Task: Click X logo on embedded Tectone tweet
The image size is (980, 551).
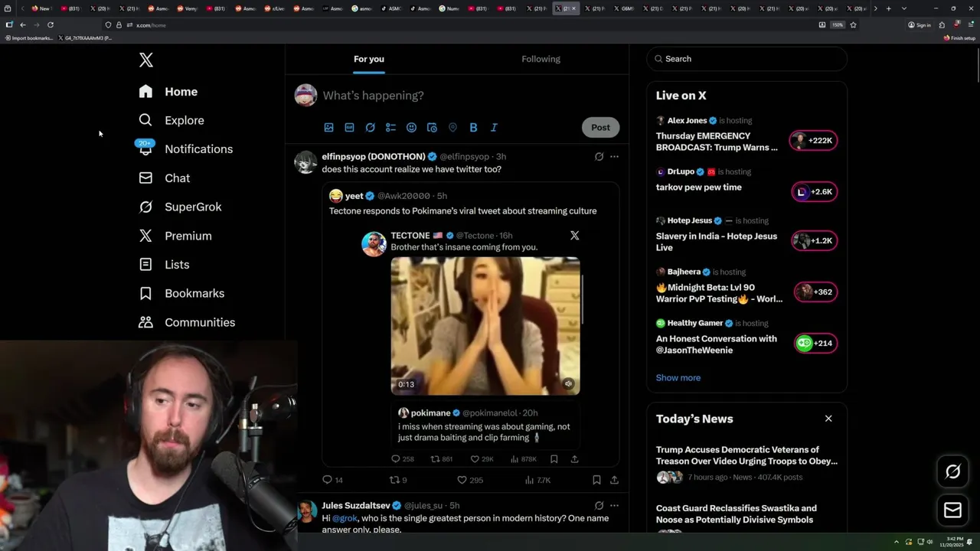Action: (575, 236)
